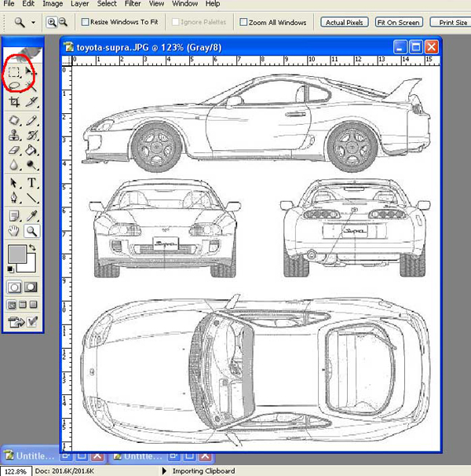Select the Clone Stamp tool
This screenshot has height=476, width=471.
(x=14, y=135)
